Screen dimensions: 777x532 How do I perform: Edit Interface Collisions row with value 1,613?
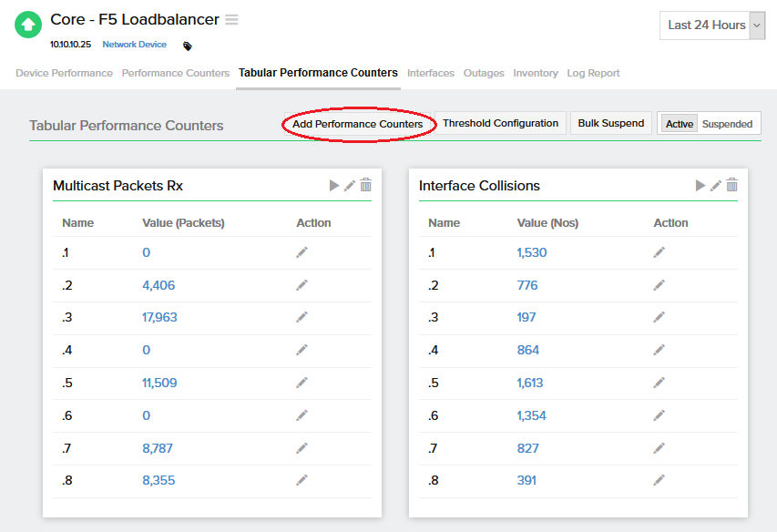[x=659, y=383]
